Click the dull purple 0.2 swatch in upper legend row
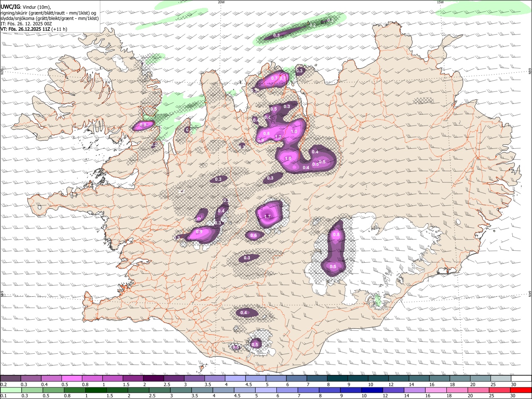The image size is (532, 399). (x=10, y=379)
